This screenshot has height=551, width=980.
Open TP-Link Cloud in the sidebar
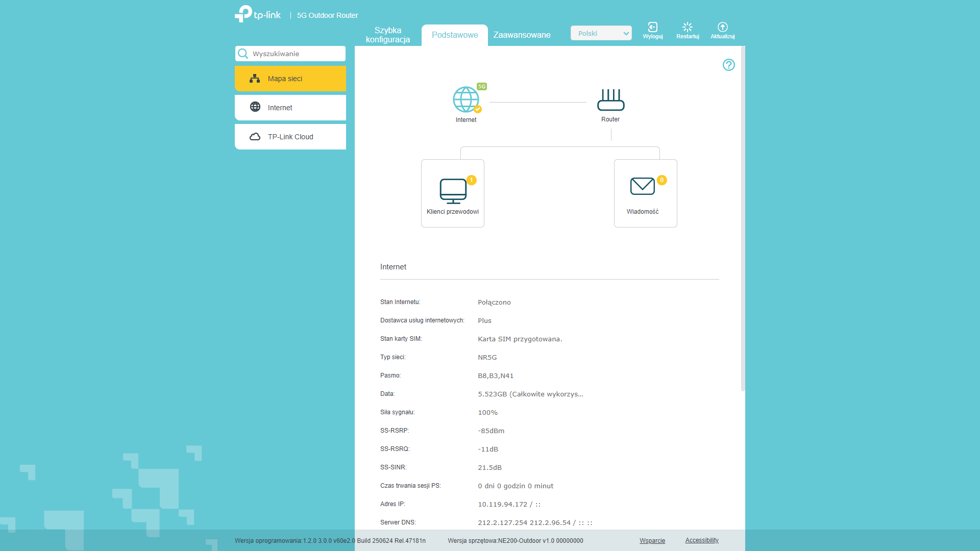point(290,137)
